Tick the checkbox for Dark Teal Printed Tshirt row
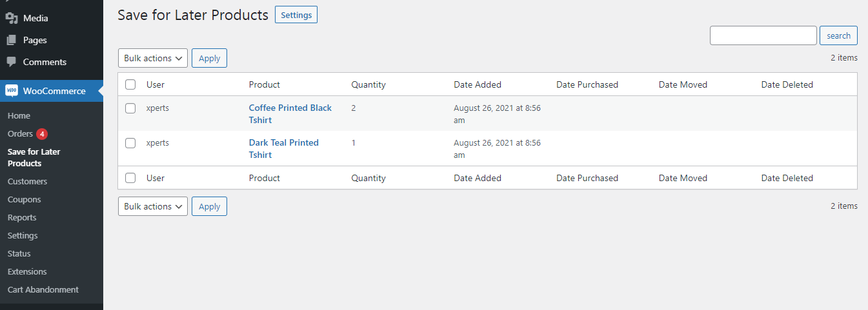 [130, 143]
